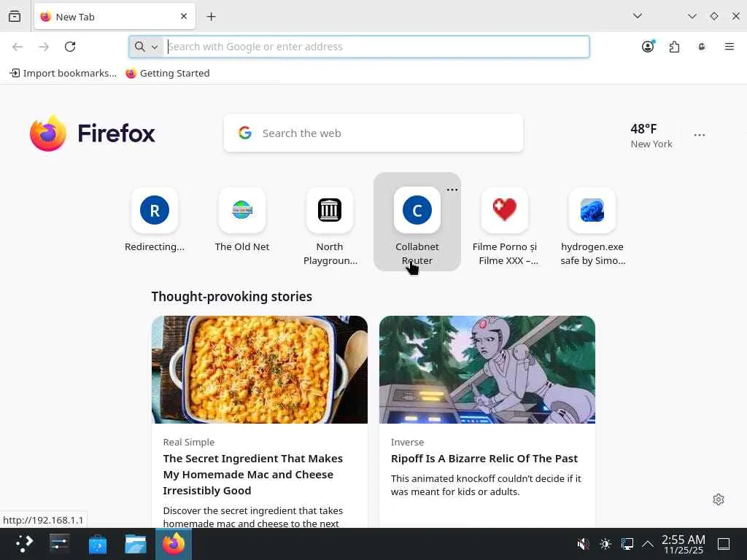Click the Inverse source label
The width and height of the screenshot is (747, 560).
click(x=407, y=442)
